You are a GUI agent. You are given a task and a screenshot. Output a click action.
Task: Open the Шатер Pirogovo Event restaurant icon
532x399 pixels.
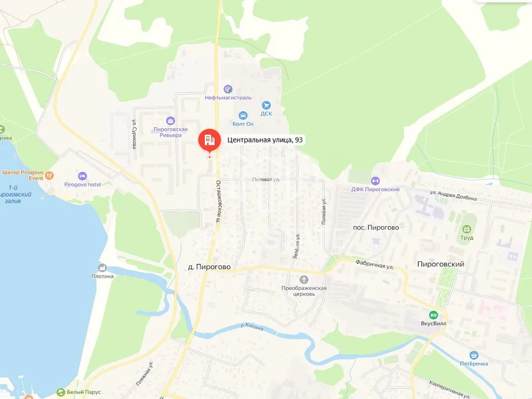49,176
